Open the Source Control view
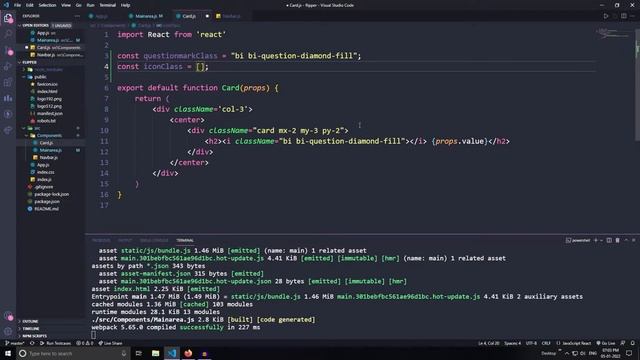The height and width of the screenshot is (360, 640). click(x=8, y=51)
